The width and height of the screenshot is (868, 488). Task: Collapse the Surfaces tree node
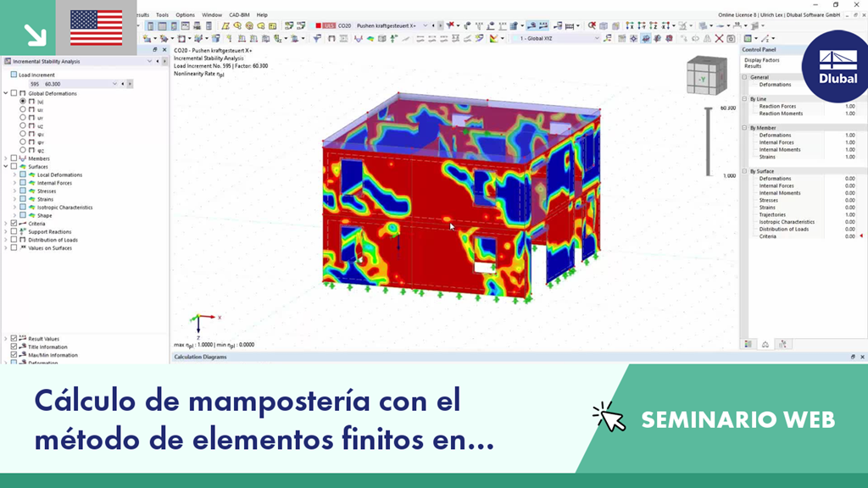[x=6, y=167]
